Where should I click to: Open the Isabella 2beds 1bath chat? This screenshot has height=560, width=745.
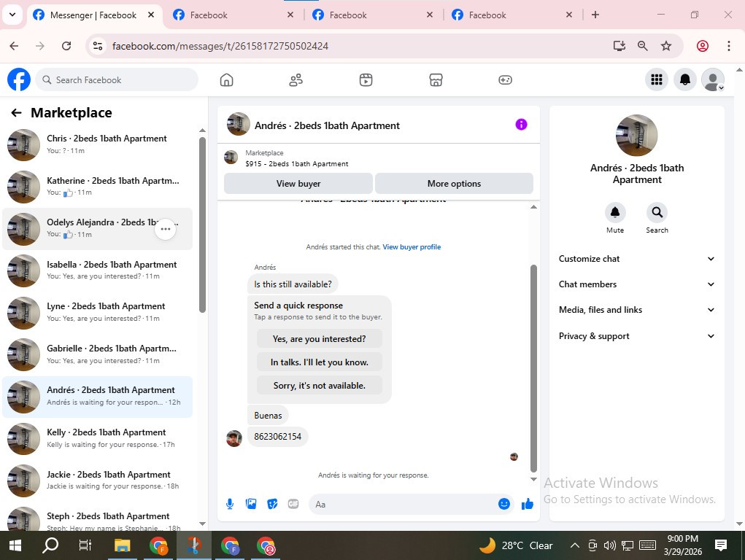(97, 271)
